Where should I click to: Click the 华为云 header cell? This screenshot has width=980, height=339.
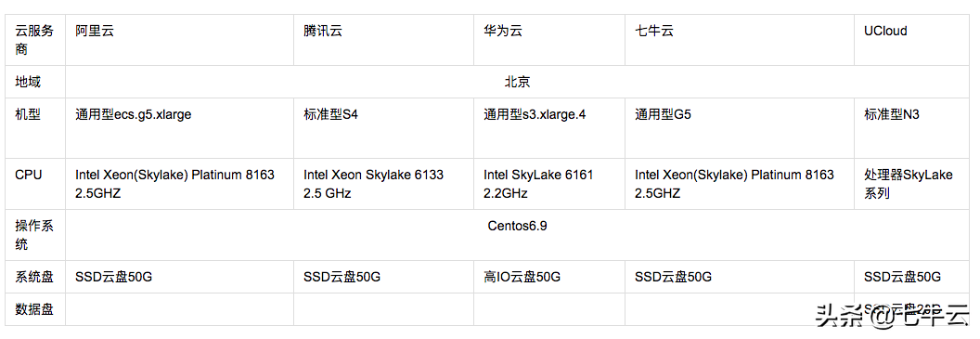click(x=549, y=40)
